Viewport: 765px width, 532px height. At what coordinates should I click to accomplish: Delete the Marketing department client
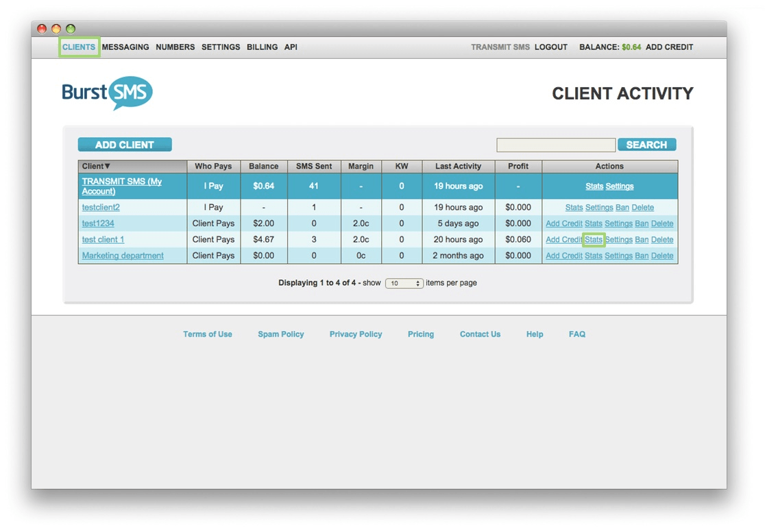[x=662, y=256]
